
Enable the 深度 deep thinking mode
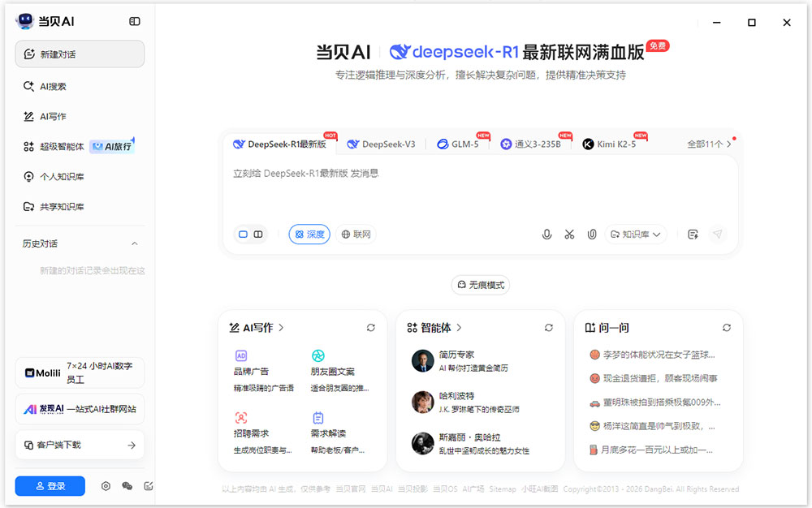click(309, 234)
